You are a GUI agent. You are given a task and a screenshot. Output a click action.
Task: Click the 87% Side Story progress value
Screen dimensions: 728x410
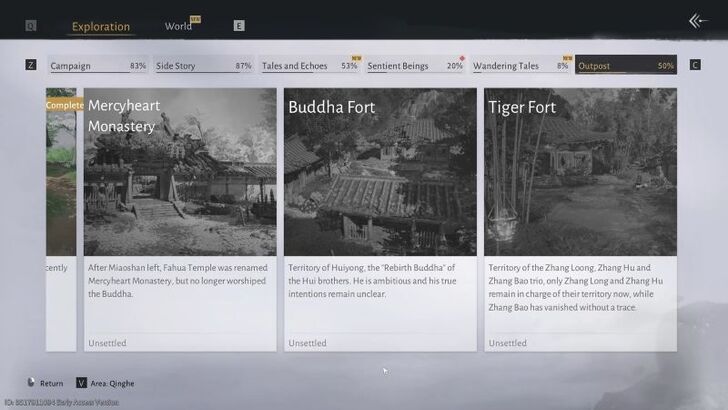243,66
